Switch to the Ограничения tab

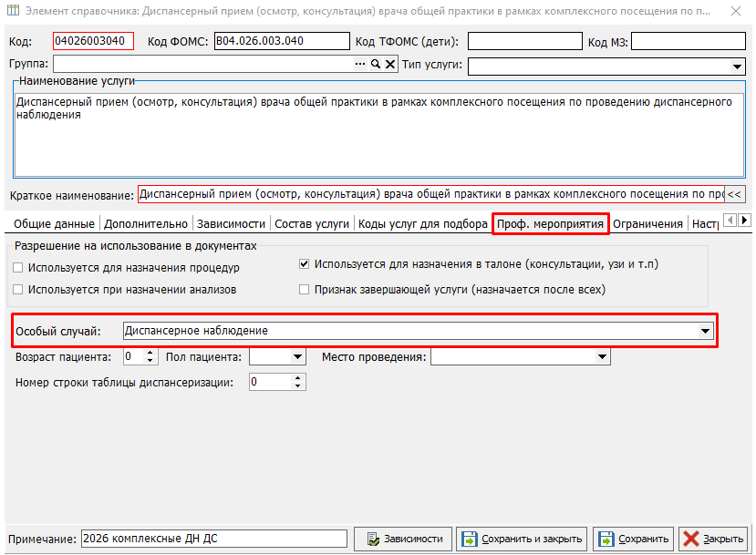[x=648, y=224]
